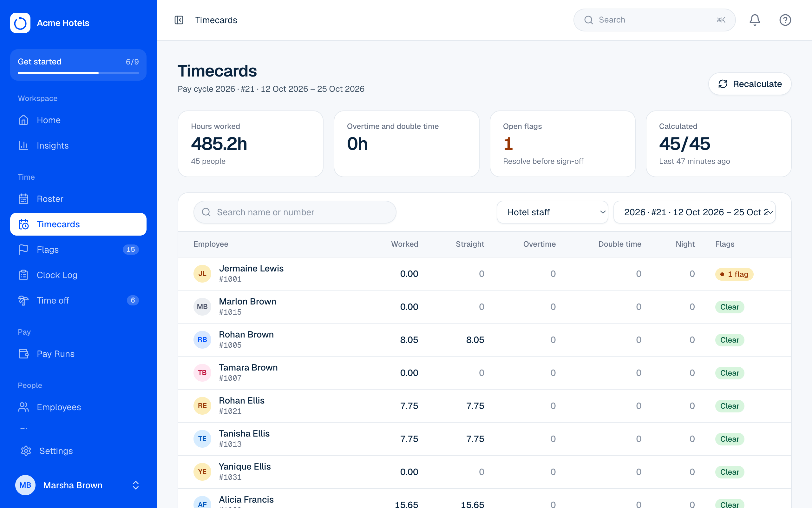Click the Get started progress bar
The width and height of the screenshot is (812, 508).
coord(78,73)
